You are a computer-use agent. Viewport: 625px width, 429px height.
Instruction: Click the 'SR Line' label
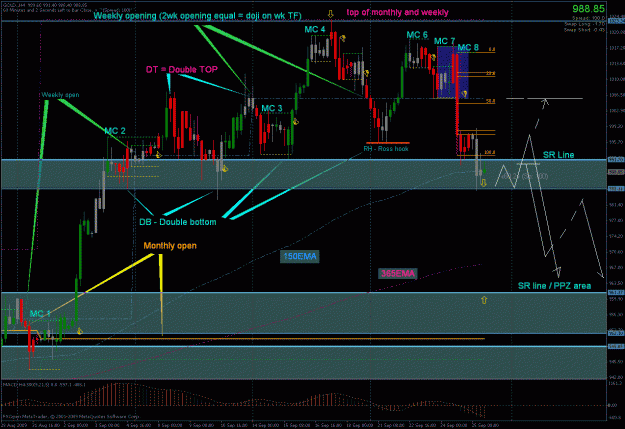pyautogui.click(x=558, y=155)
